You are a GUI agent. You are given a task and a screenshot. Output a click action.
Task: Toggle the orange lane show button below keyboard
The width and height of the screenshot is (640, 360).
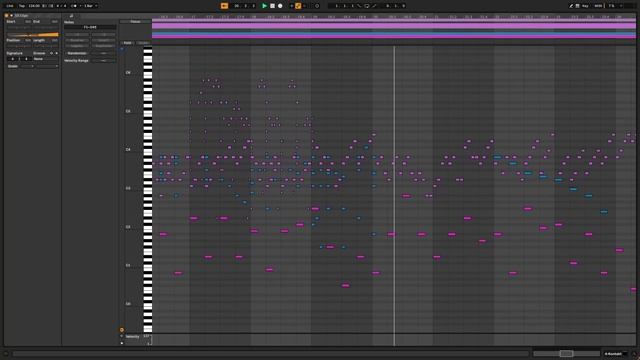(122, 330)
